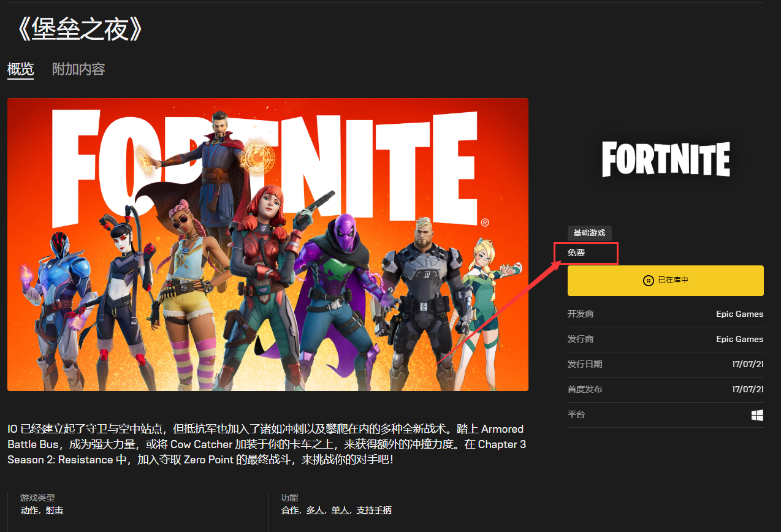The image size is (781, 532).
Task: Click the 基础游戏 tag badge
Action: (589, 233)
